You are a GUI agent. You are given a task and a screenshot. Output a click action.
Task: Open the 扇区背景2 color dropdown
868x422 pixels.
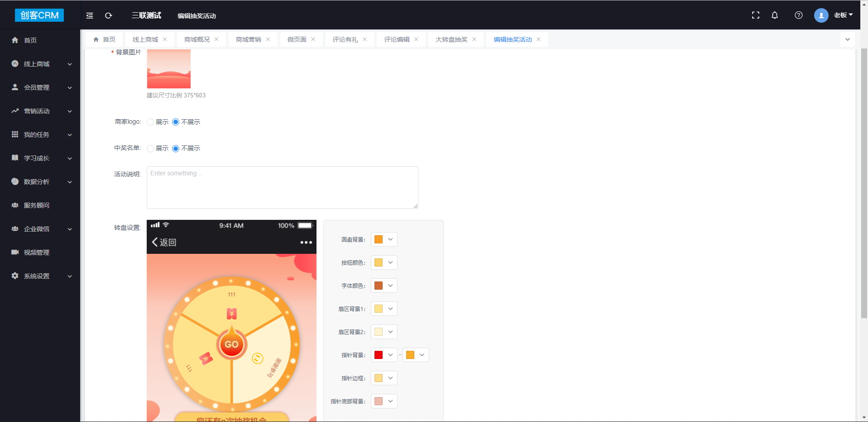(384, 332)
